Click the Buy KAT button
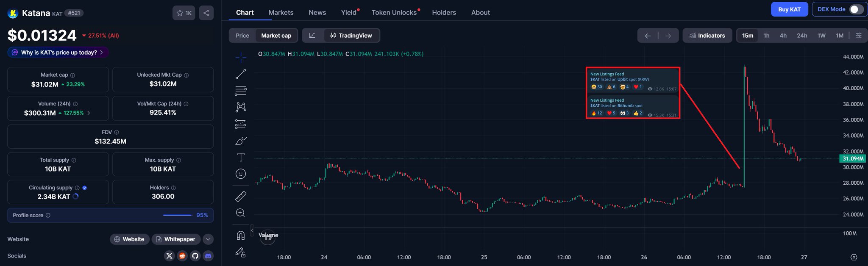 click(789, 9)
